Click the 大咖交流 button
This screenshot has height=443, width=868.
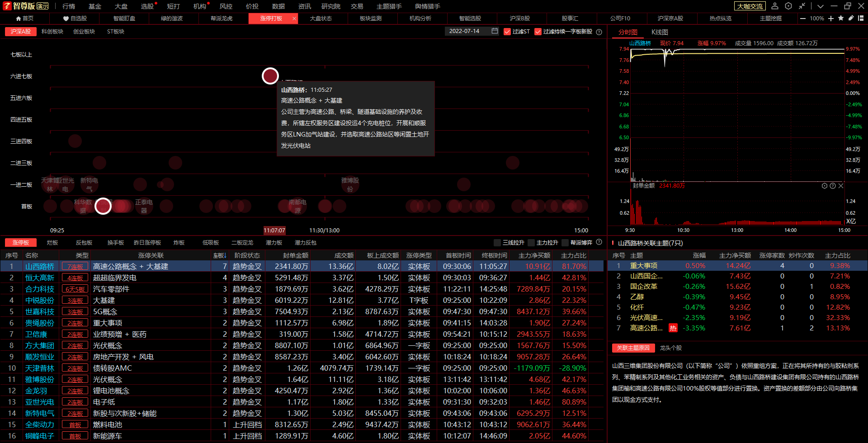(750, 6)
